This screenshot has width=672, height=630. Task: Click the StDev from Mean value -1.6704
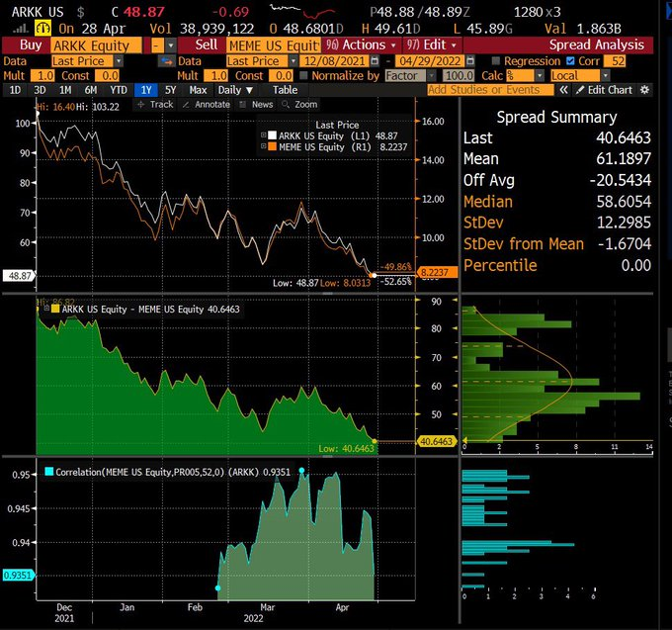point(624,243)
